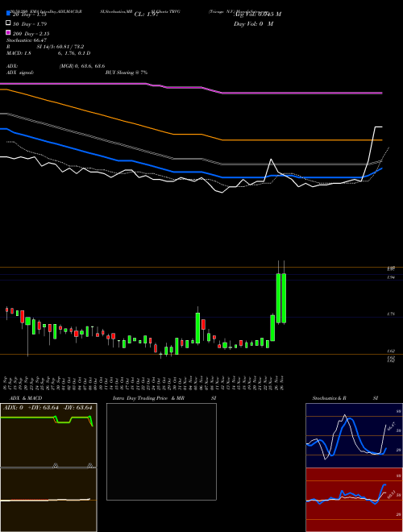The image size is (403, 532).
Task: Click the 'BUY Slowing @ 7%' signal text
Action: click(127, 73)
